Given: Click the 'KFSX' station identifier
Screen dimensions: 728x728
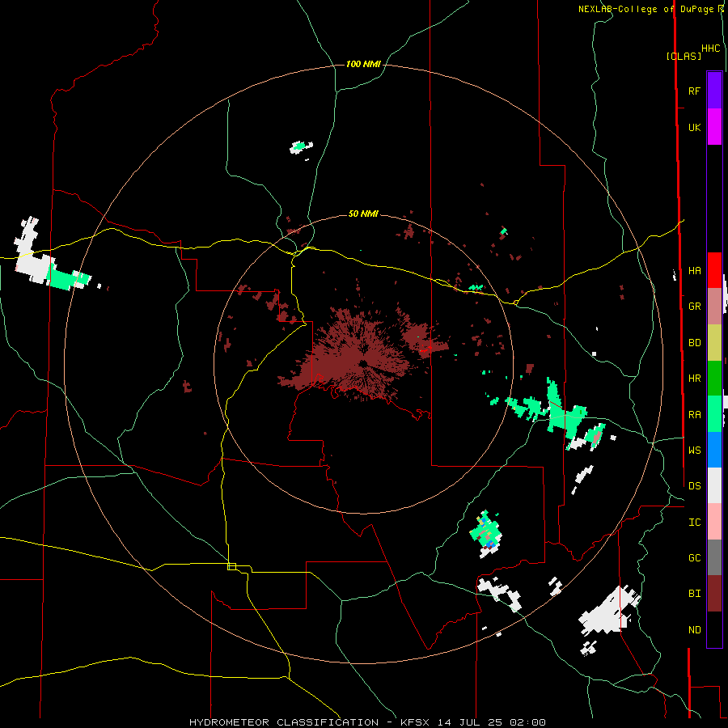Looking at the screenshot, I should pyautogui.click(x=417, y=722).
